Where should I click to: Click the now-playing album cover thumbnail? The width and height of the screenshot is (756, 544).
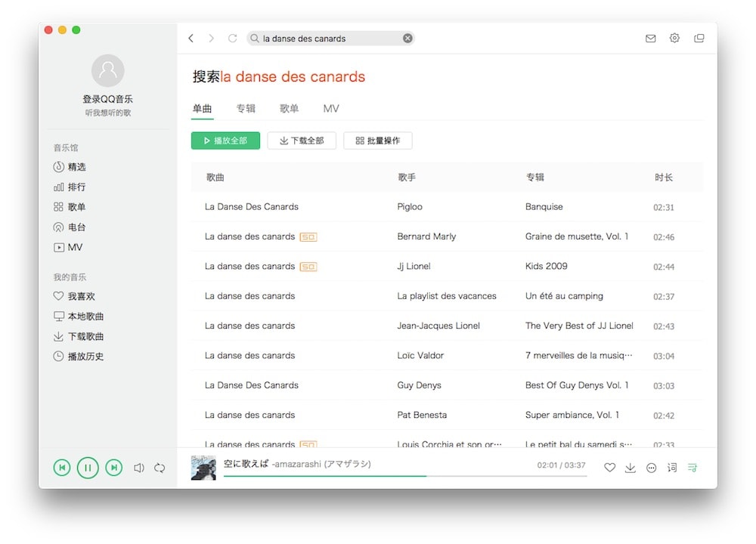pyautogui.click(x=203, y=468)
